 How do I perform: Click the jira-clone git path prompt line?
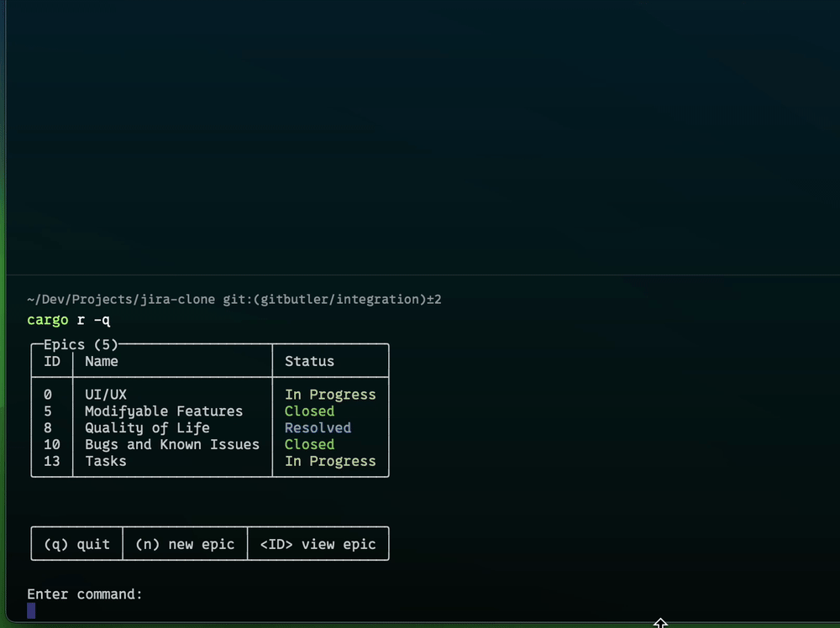point(234,299)
